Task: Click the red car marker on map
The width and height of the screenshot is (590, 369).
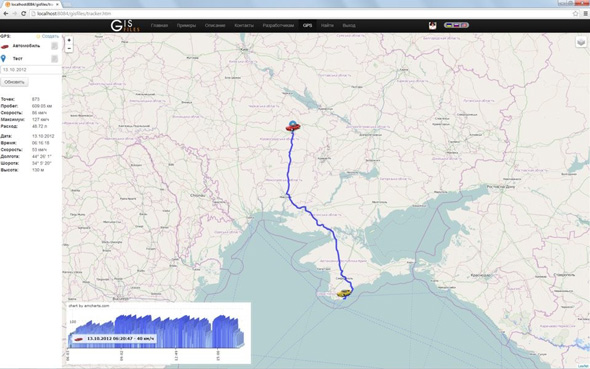Action: pos(293,128)
